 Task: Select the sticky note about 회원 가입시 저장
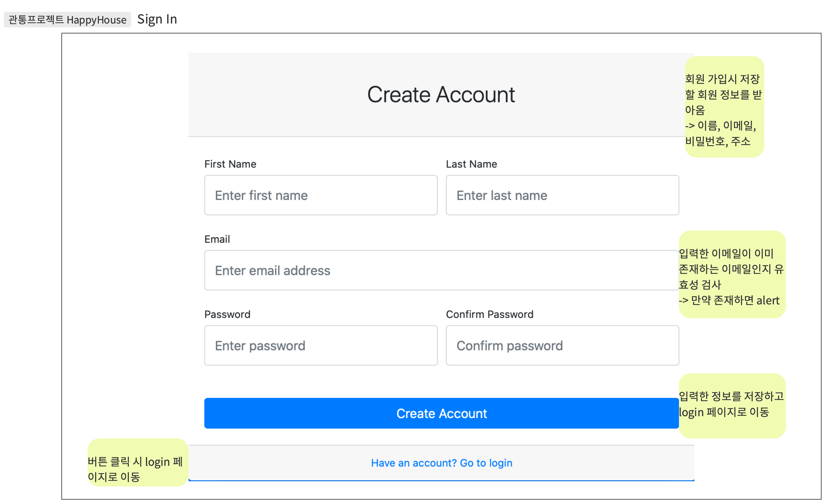pos(724,107)
